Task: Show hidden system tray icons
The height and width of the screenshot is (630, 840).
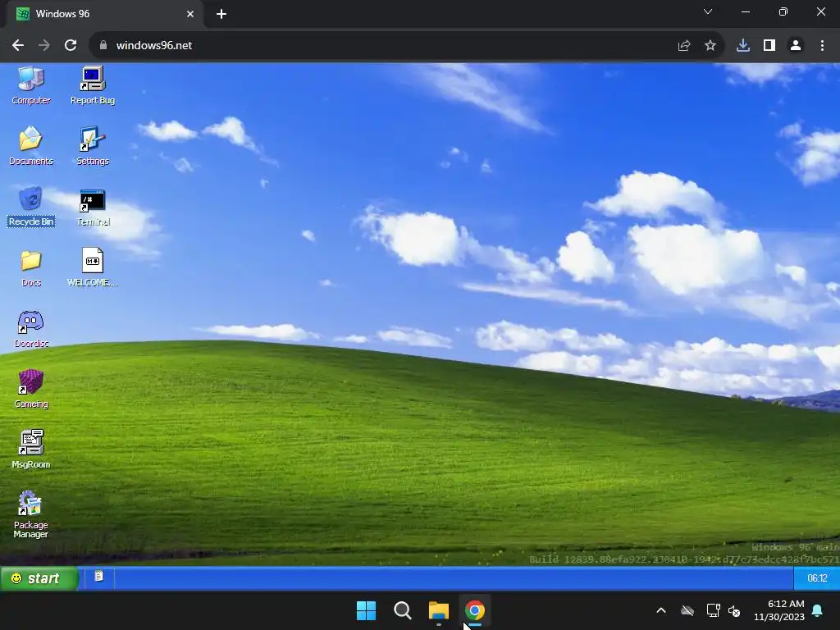Action: click(x=661, y=610)
